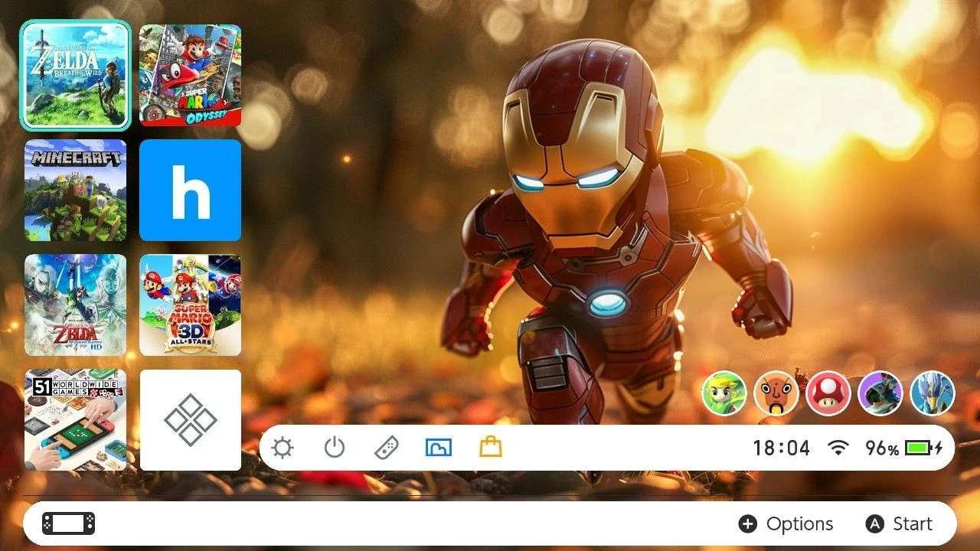980x551 pixels.
Task: Click the 96% battery percentage
Action: pyautogui.click(x=882, y=448)
